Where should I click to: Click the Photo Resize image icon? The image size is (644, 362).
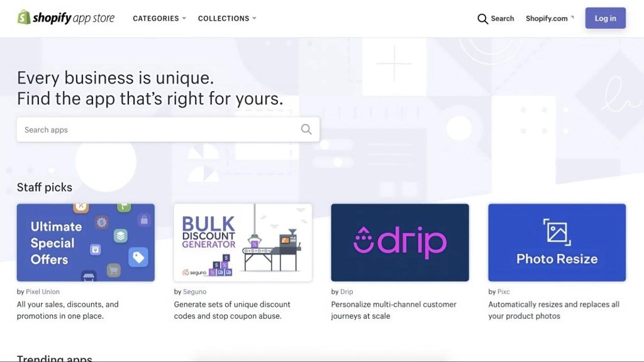pyautogui.click(x=557, y=231)
